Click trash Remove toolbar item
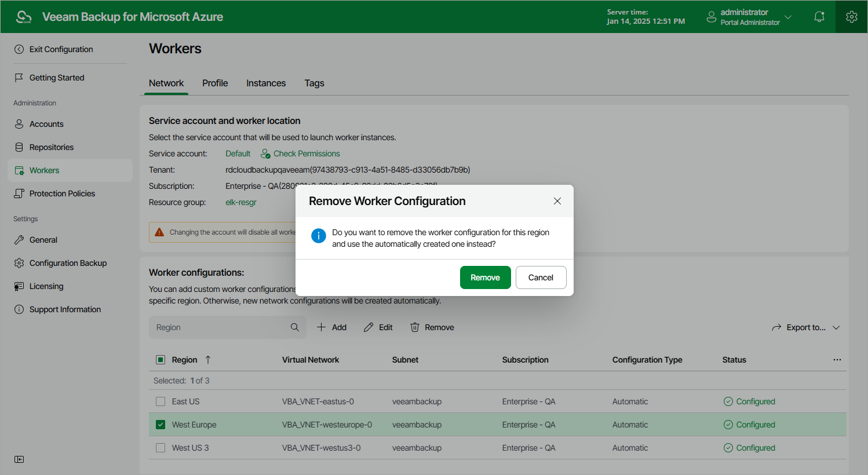The height and width of the screenshot is (475, 868). click(432, 327)
